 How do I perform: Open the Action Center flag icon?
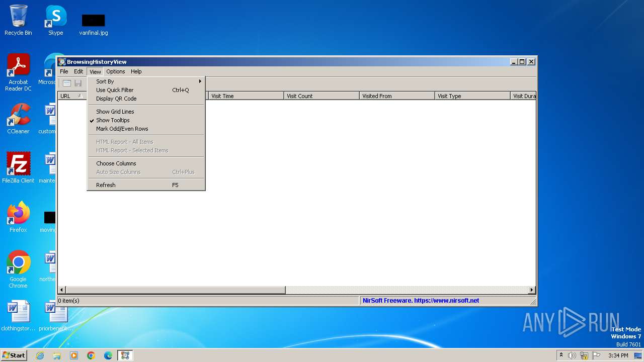click(596, 355)
